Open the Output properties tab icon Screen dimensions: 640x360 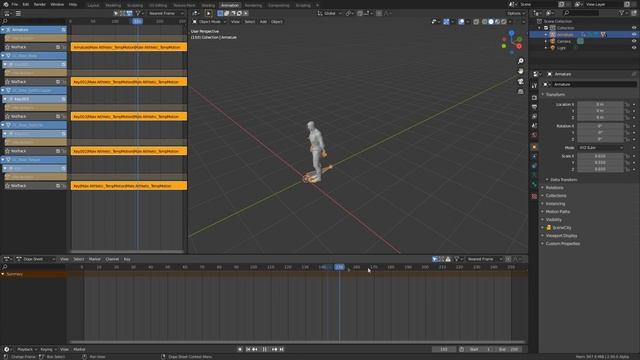coord(534,107)
